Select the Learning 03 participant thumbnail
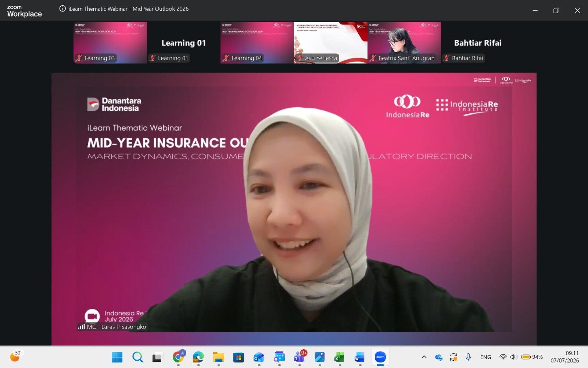Screen dimensions: 588x368 (x=110, y=43)
